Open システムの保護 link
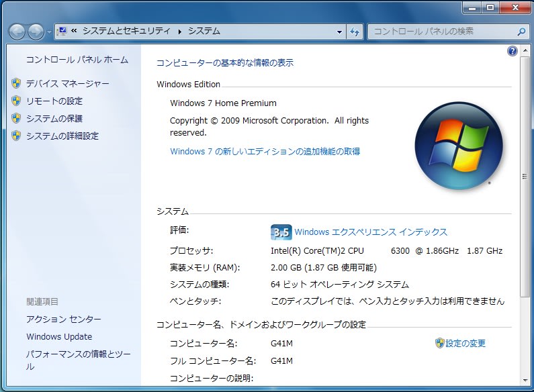534x392 pixels. tap(54, 118)
